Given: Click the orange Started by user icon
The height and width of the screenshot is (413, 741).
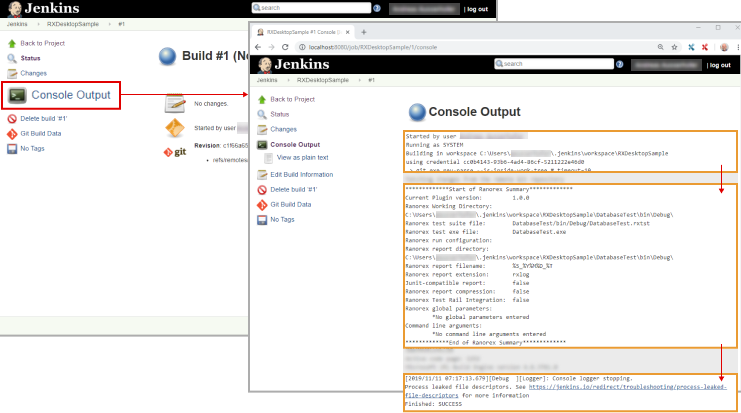Looking at the screenshot, I should tap(175, 128).
